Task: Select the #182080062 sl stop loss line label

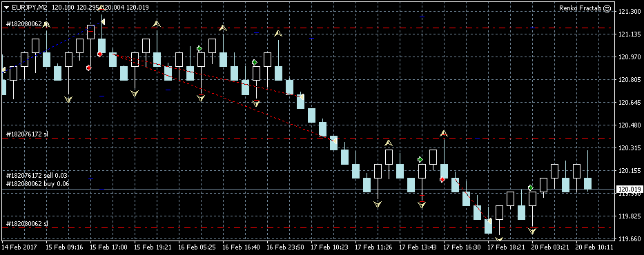Action: click(x=28, y=223)
